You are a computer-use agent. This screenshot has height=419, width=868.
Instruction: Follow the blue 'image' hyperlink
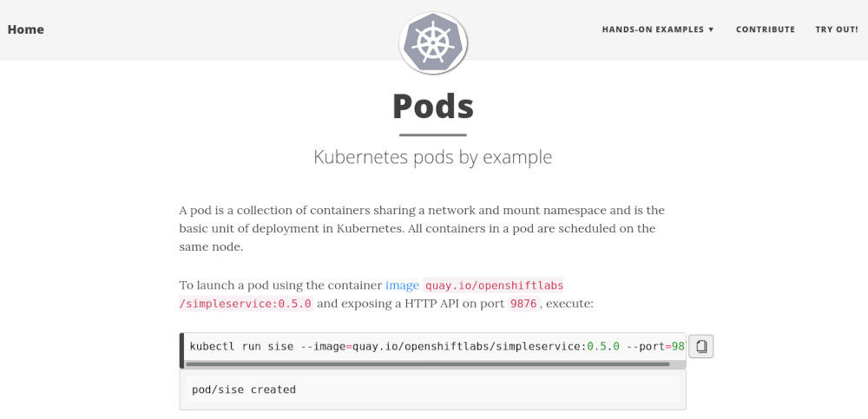point(402,285)
